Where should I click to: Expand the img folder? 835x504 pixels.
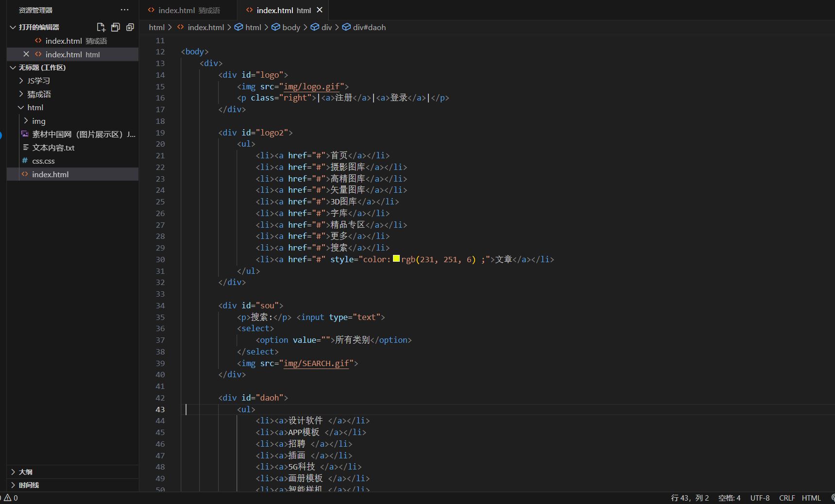pyautogui.click(x=26, y=121)
